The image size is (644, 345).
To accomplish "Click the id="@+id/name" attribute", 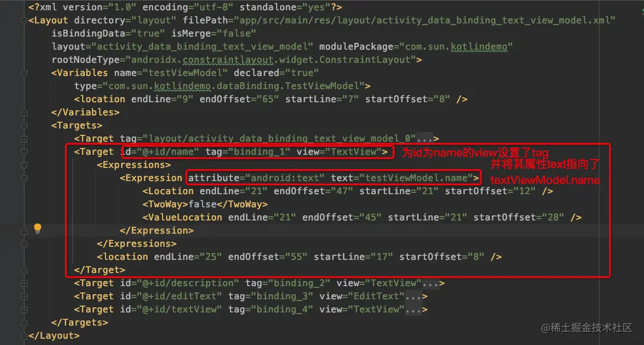I will click(160, 152).
